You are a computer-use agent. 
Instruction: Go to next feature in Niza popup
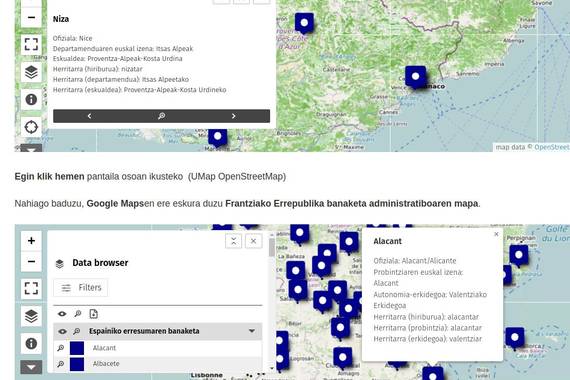[233, 116]
